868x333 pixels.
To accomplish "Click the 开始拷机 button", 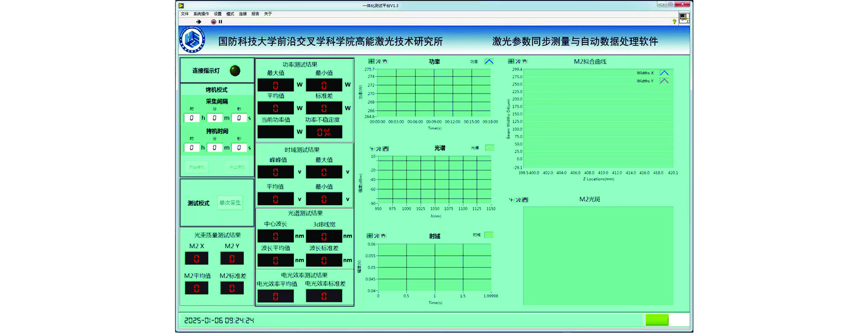I will [x=196, y=167].
